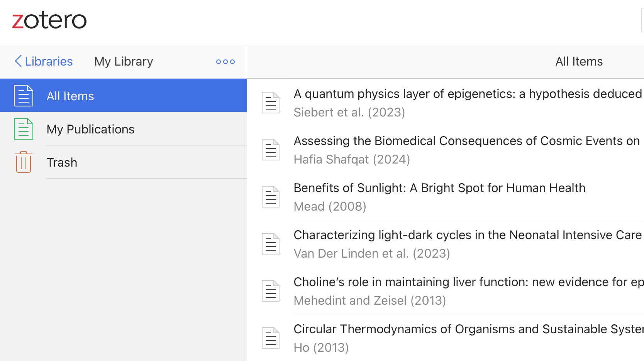Click the green My Publications icon
Image resolution: width=644 pixels, height=361 pixels.
pos(24,129)
